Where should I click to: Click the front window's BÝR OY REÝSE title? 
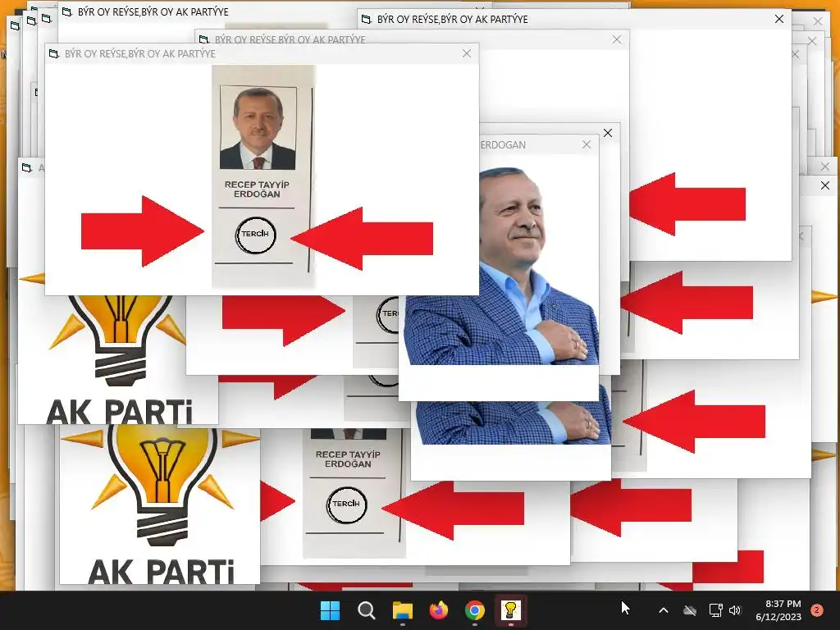139,53
